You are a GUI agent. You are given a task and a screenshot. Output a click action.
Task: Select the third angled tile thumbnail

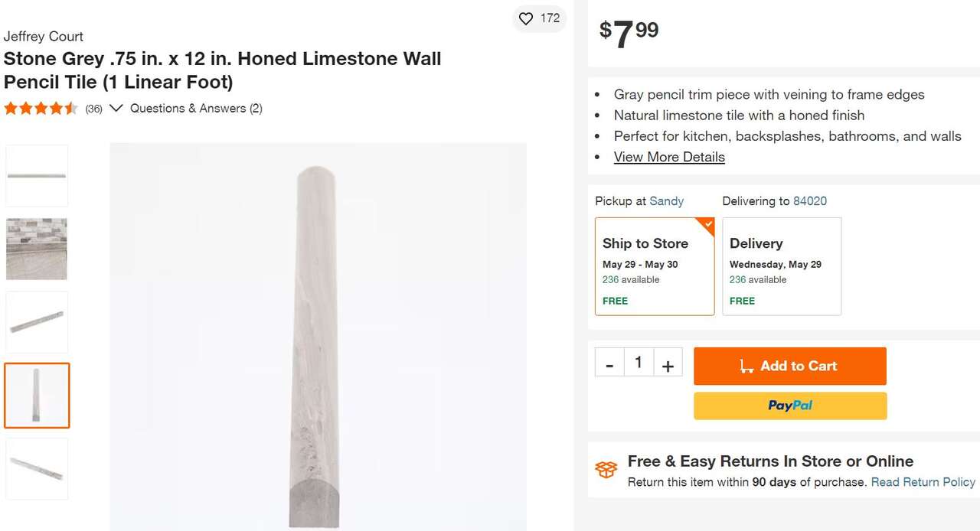click(37, 322)
